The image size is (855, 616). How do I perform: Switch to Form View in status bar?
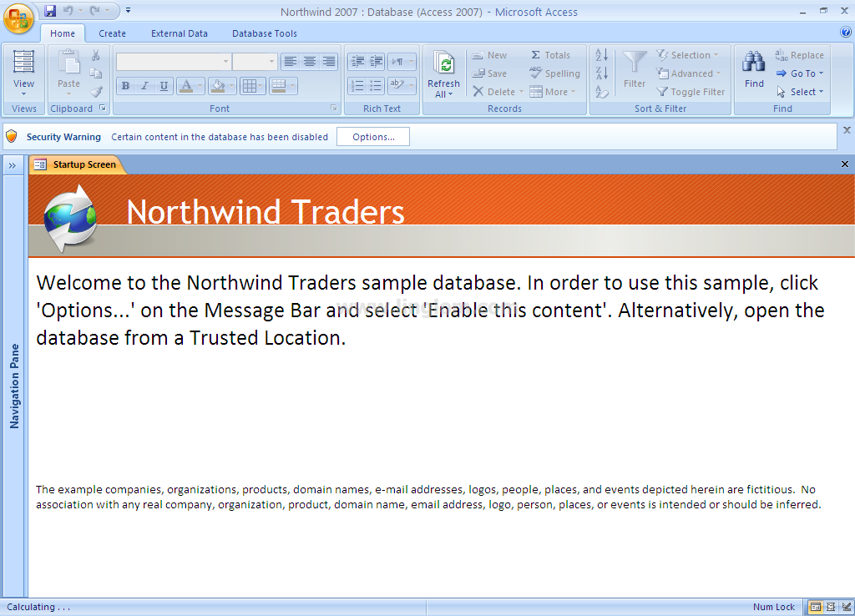tap(816, 607)
